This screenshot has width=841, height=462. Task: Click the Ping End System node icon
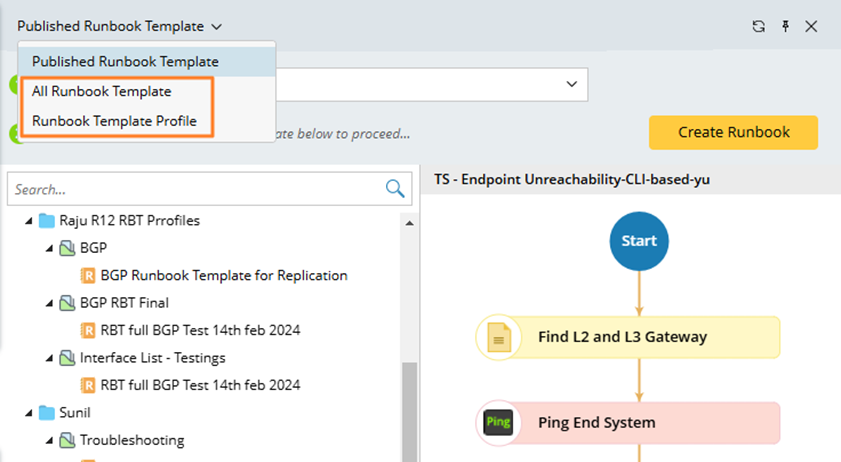(x=498, y=422)
